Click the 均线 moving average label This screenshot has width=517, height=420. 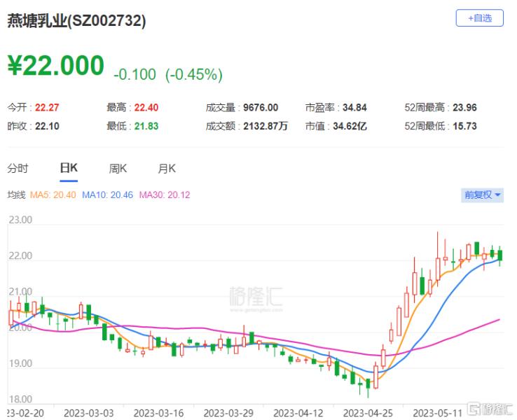tap(17, 195)
